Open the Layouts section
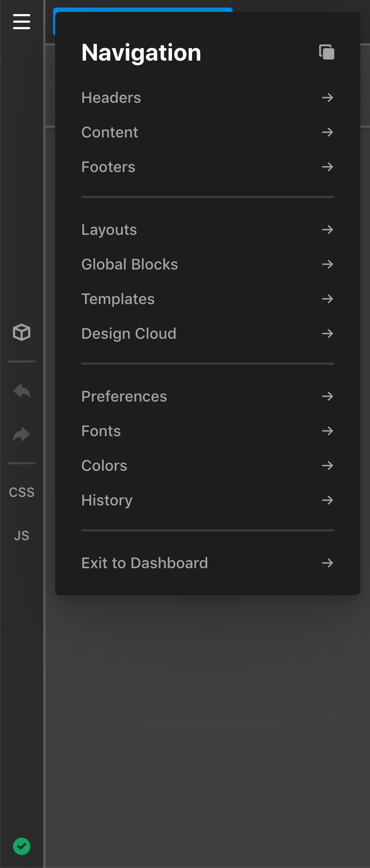The height and width of the screenshot is (868, 370). pos(109,230)
